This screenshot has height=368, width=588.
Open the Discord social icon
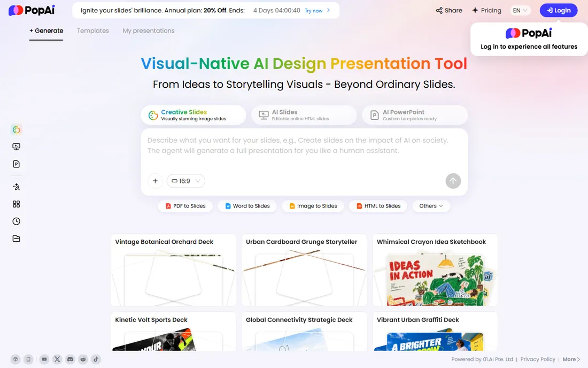(x=70, y=359)
